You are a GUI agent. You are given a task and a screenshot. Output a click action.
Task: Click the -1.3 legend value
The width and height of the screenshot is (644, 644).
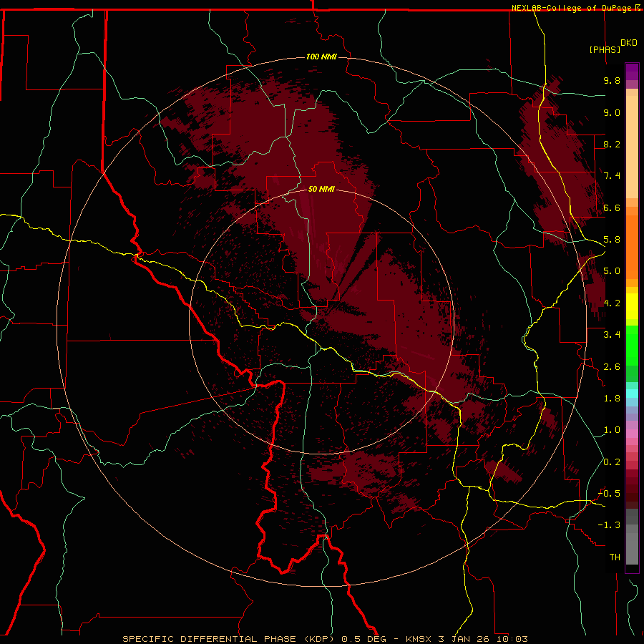tap(609, 525)
